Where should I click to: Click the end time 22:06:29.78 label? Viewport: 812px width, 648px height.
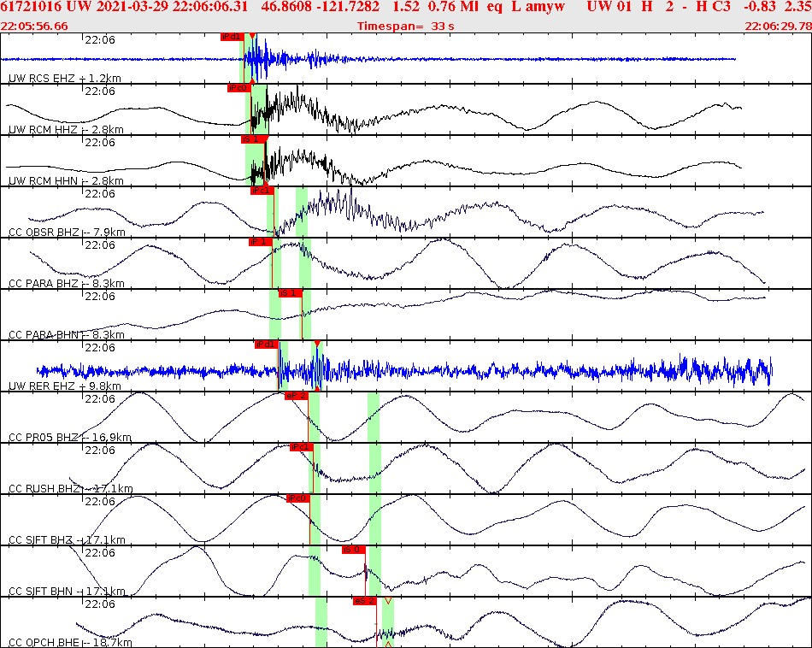779,26
